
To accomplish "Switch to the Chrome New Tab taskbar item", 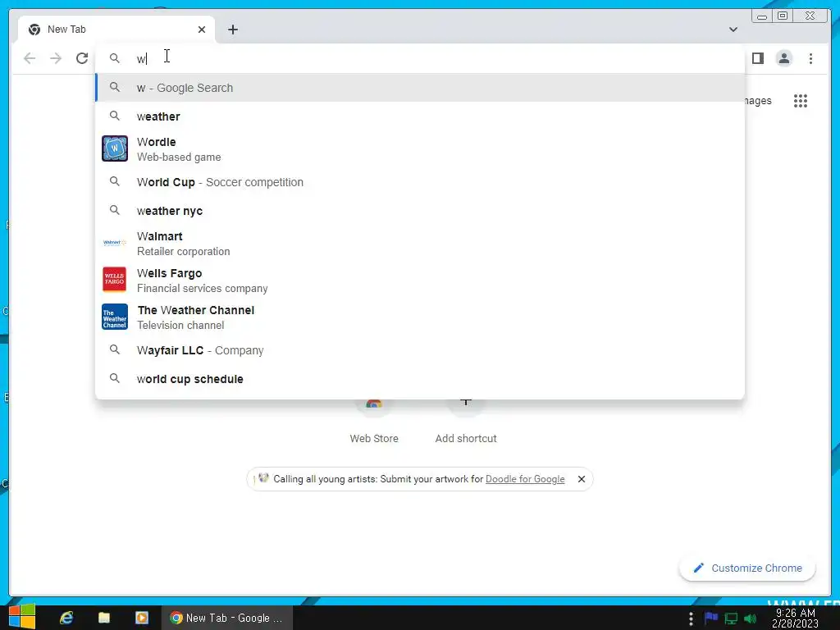I will coord(227,618).
